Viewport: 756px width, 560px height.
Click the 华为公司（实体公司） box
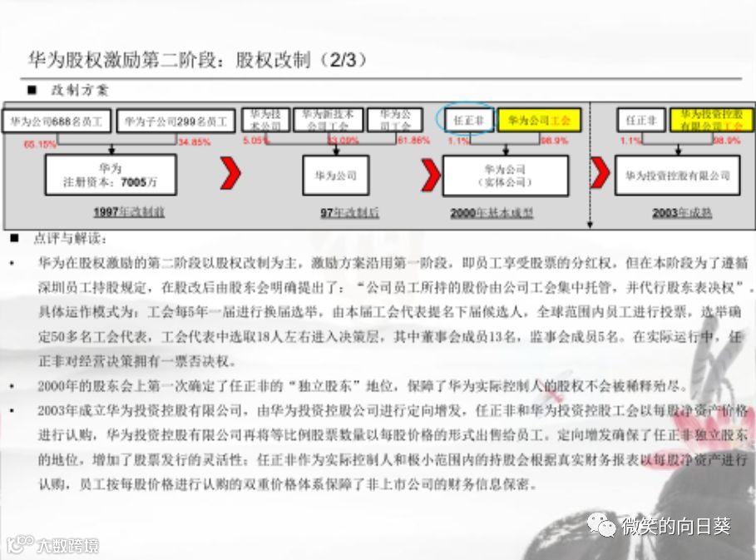[506, 176]
